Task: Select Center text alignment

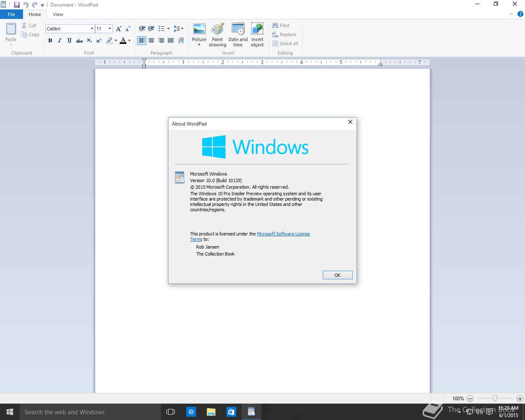Action: click(x=151, y=41)
